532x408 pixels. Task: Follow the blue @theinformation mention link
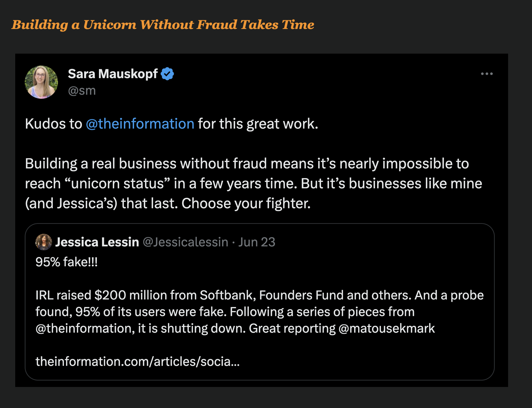(140, 124)
